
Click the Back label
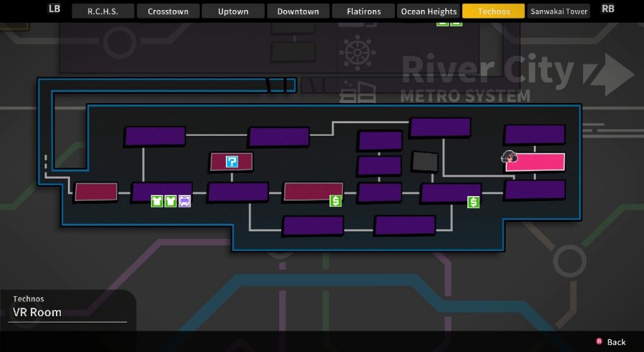(616, 342)
